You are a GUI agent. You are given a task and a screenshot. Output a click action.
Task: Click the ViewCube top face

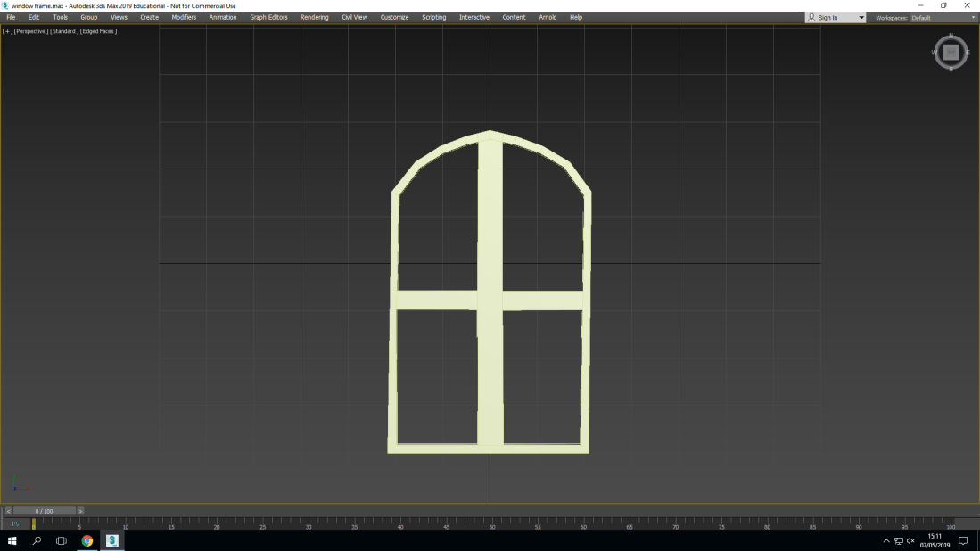click(951, 53)
